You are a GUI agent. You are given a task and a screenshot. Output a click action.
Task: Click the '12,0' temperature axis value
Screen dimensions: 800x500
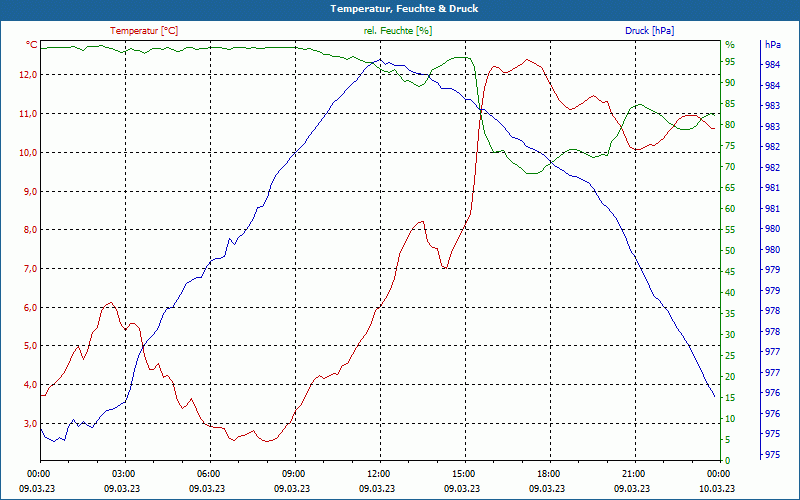29,75
